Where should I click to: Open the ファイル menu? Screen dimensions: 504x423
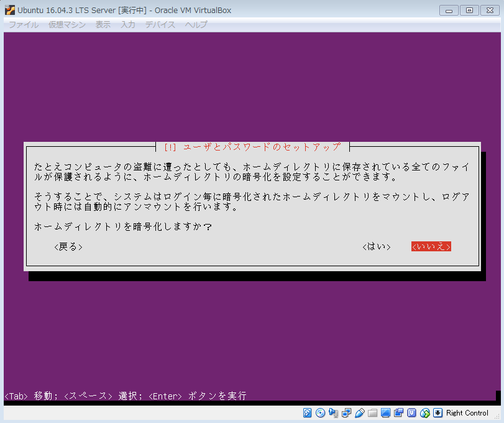pos(24,25)
